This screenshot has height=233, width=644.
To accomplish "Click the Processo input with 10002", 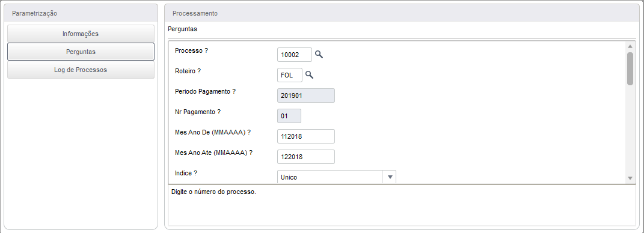I will pyautogui.click(x=295, y=55).
